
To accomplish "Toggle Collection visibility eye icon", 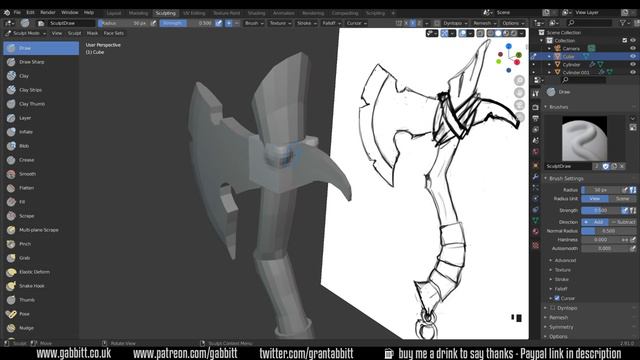I will pos(633,40).
